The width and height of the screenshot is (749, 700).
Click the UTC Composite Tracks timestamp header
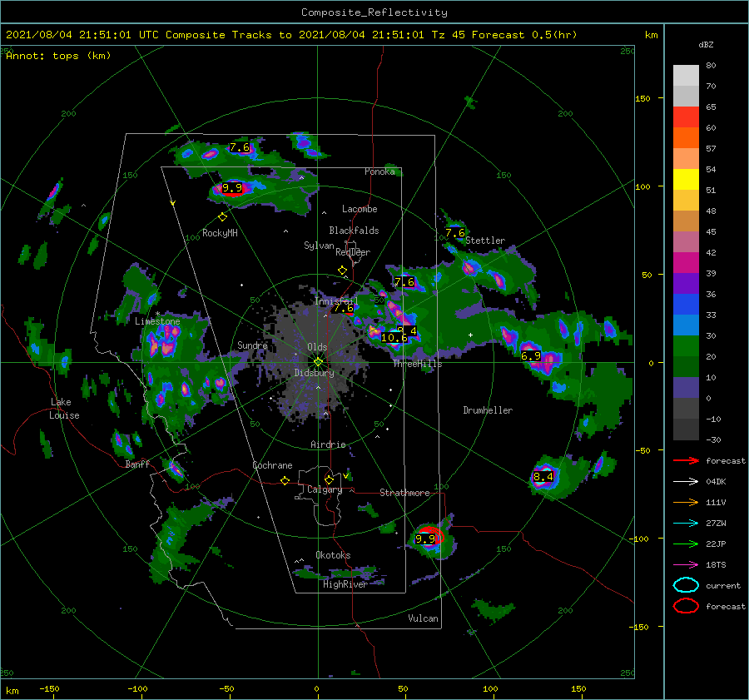coord(291,35)
